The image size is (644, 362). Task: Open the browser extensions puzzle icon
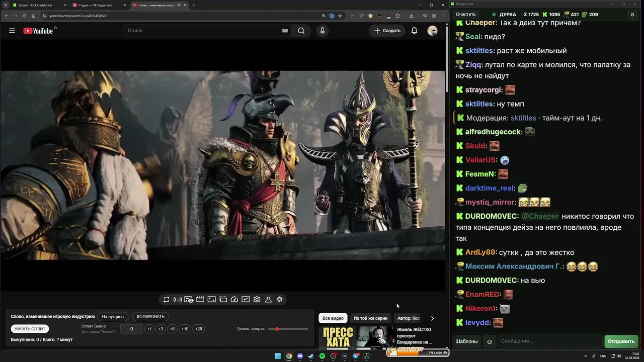pos(398,16)
